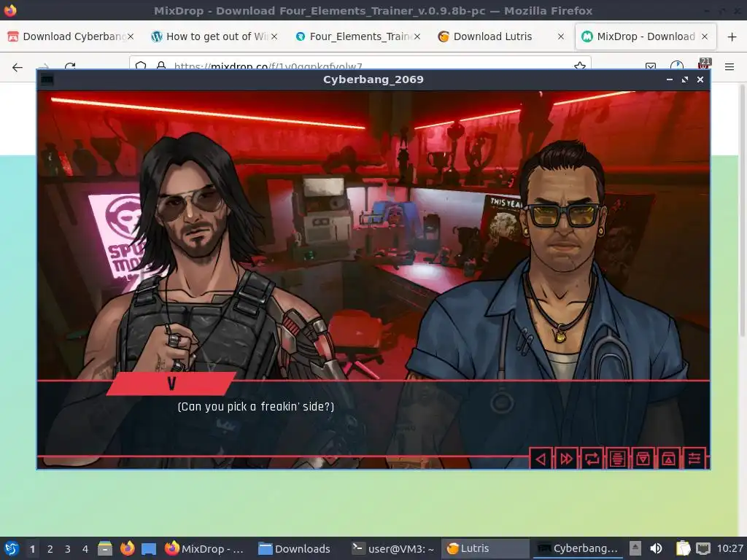Open network connection tray icon
The height and width of the screenshot is (560, 747).
[703, 548]
